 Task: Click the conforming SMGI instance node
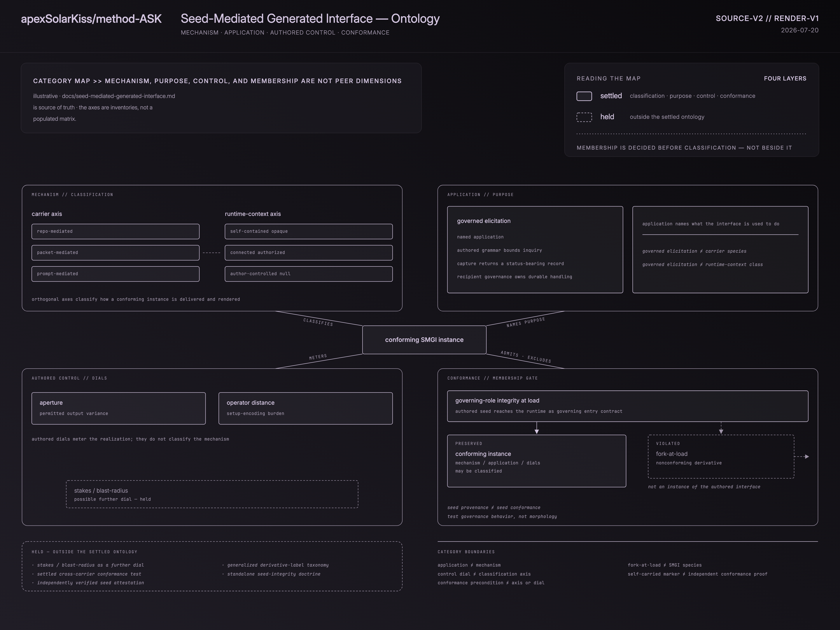tap(424, 340)
